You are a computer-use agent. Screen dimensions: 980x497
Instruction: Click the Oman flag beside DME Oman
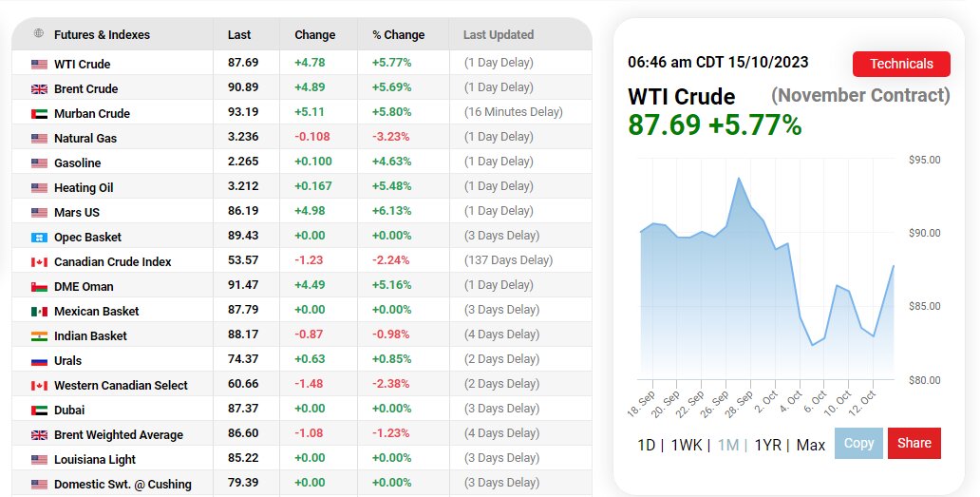39,287
